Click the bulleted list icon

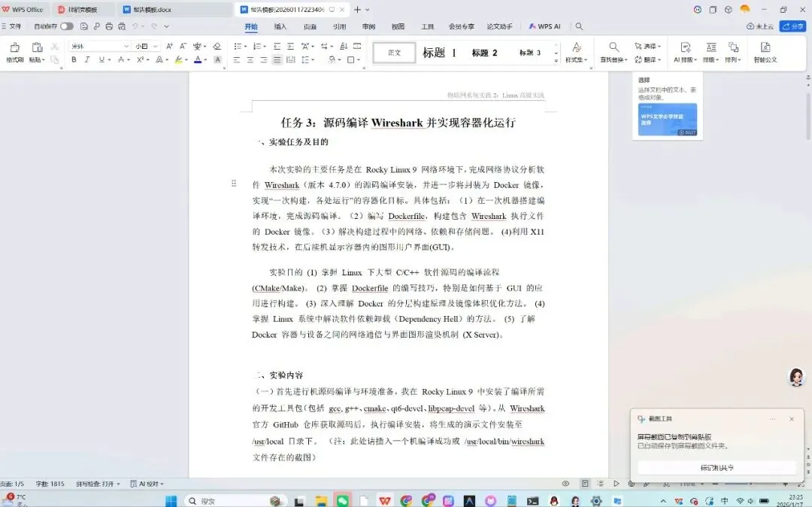[x=237, y=46]
